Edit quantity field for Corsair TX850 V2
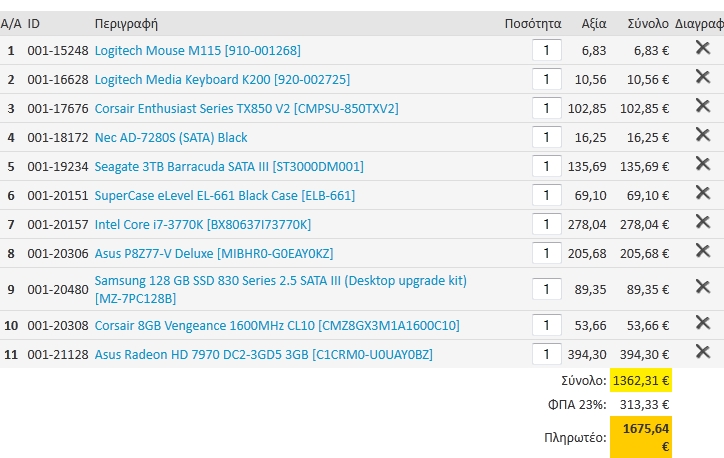This screenshot has width=724, height=458. (x=547, y=108)
